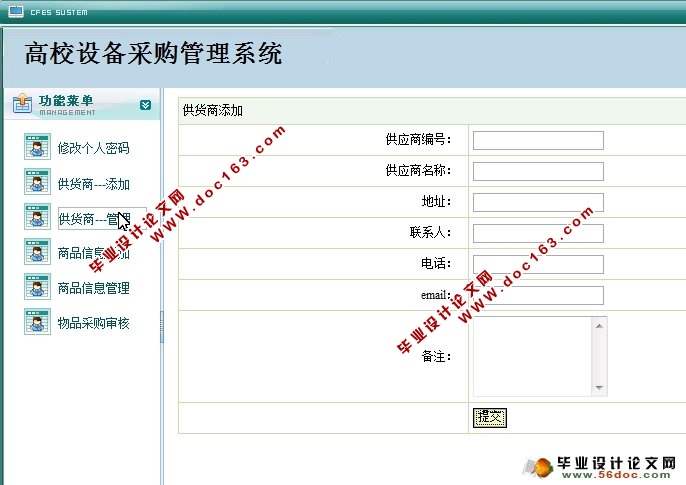The width and height of the screenshot is (686, 485).
Task: Click the icon next to 供货商---管理
Action: 37,216
